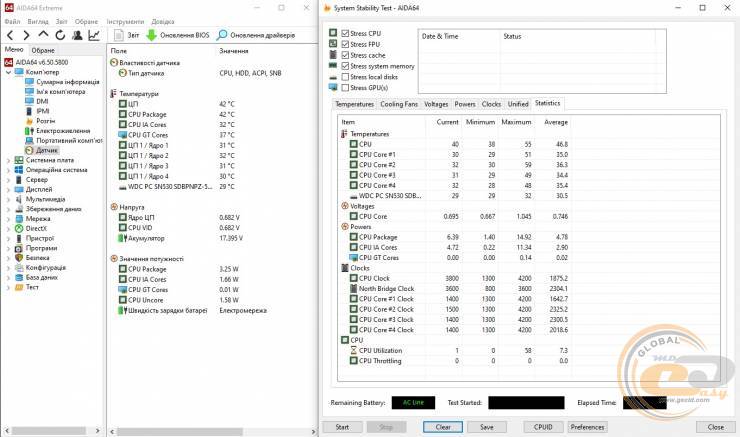Open the Вигляд menu
740x437 pixels.
pyautogui.click(x=38, y=22)
